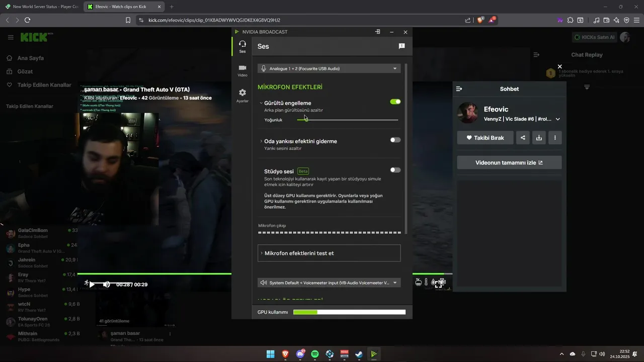Mute the Kick clip volume icon

[x=107, y=285]
